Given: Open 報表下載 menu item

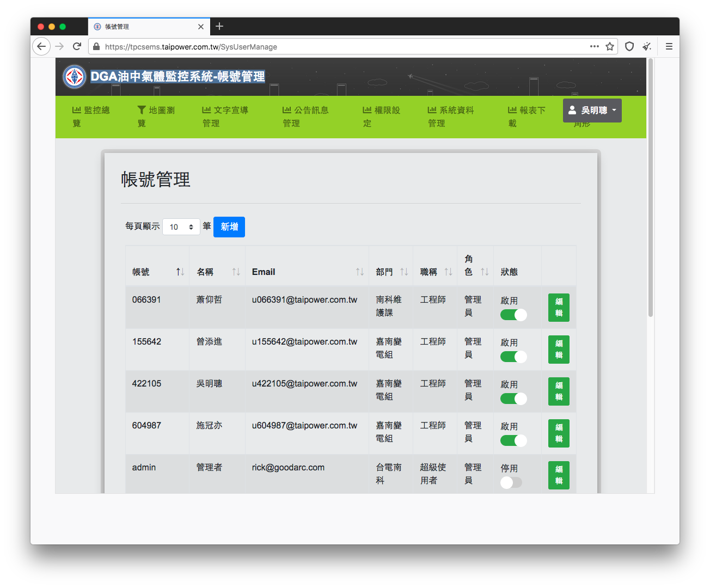Looking at the screenshot, I should [527, 117].
